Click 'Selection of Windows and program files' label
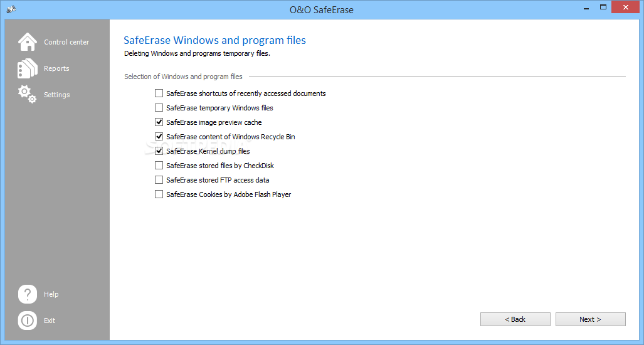The width and height of the screenshot is (644, 345). click(x=183, y=77)
